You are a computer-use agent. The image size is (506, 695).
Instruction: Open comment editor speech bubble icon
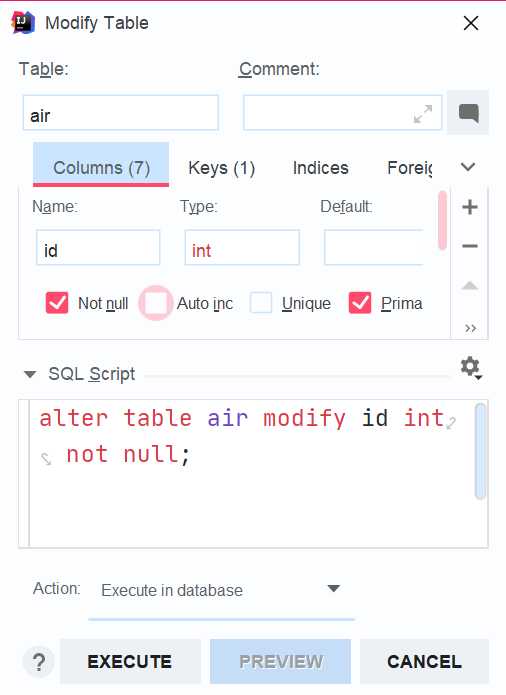coord(468,113)
